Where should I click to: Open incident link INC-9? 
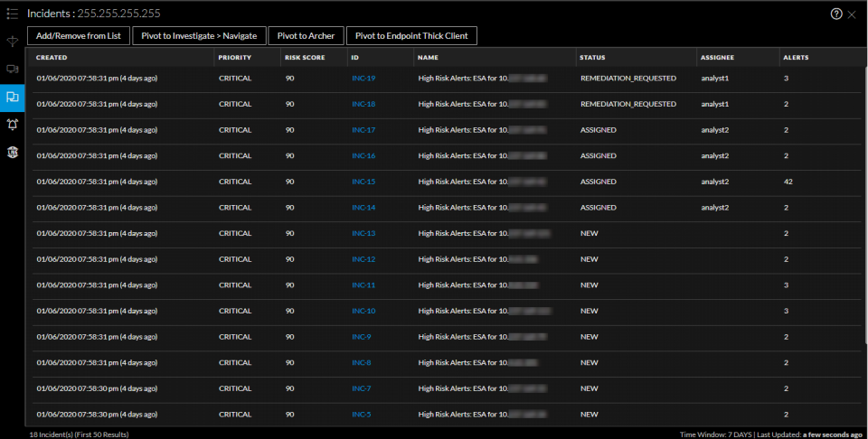point(362,337)
